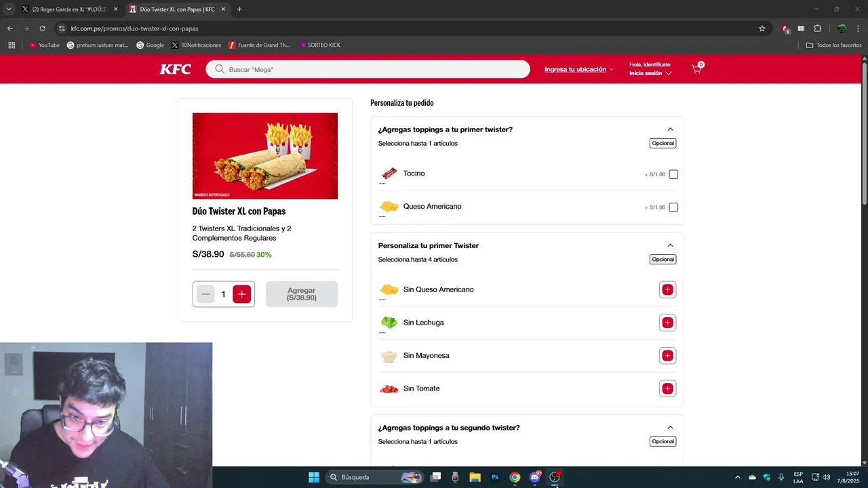The image size is (868, 488).
Task: Open the Google bookmark
Action: [x=150, y=45]
